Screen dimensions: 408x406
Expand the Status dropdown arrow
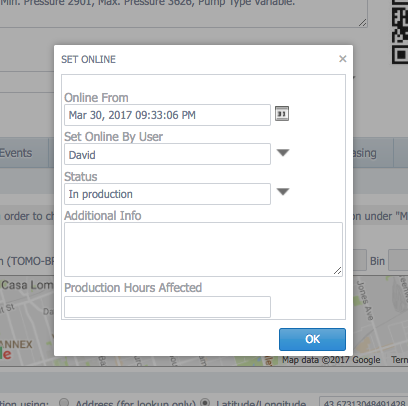click(x=283, y=192)
